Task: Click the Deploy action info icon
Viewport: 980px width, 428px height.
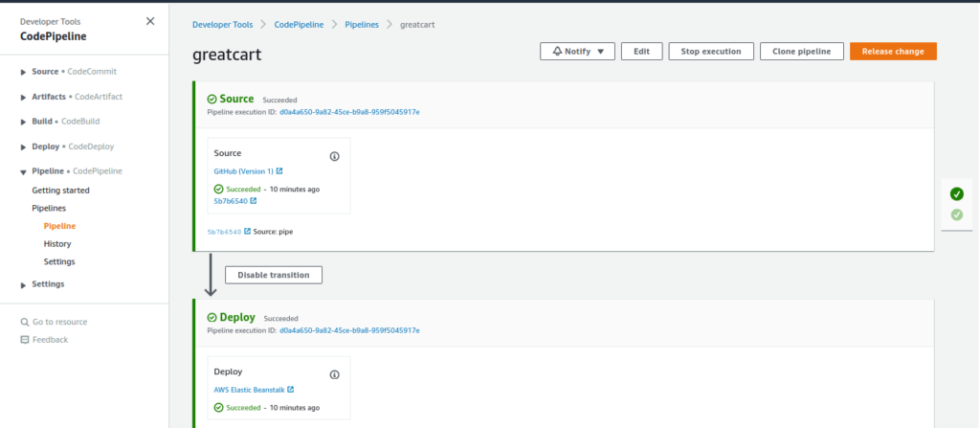Action: click(x=334, y=375)
